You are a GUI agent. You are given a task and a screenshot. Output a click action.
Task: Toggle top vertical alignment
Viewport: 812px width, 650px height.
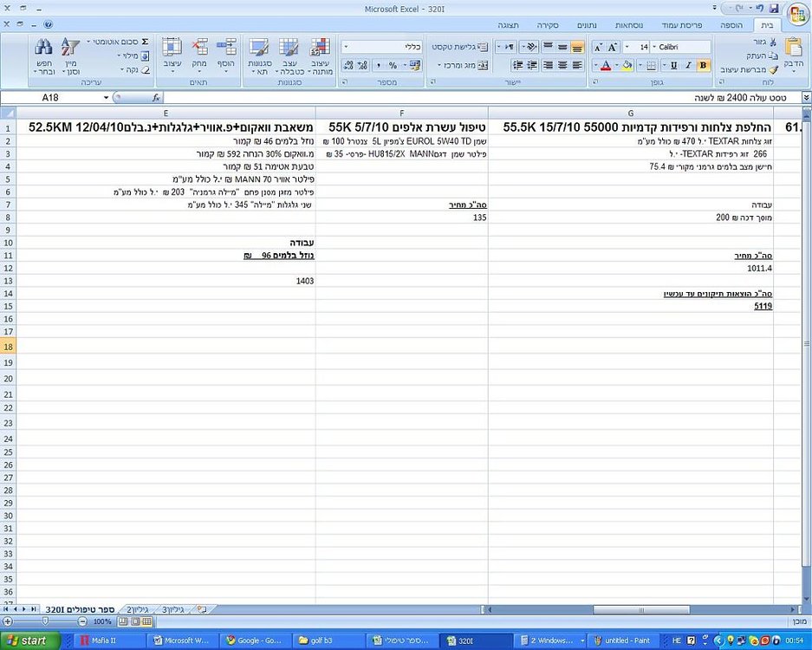click(548, 47)
